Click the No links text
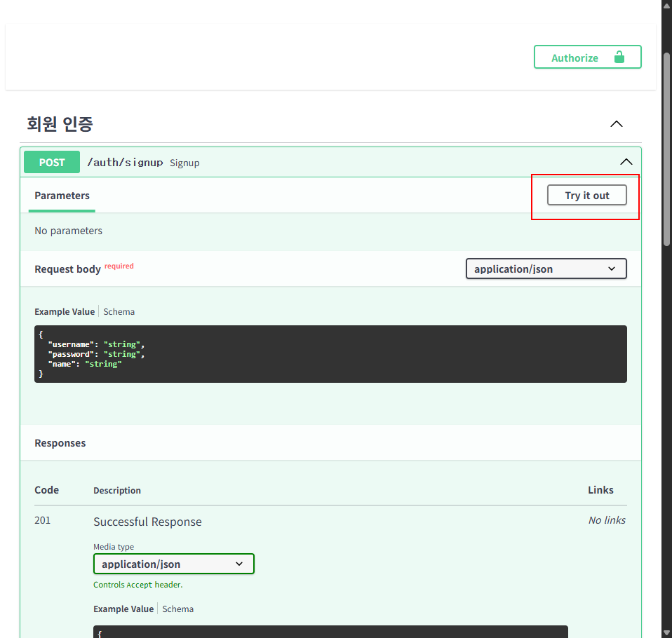The image size is (672, 638). [x=607, y=520]
